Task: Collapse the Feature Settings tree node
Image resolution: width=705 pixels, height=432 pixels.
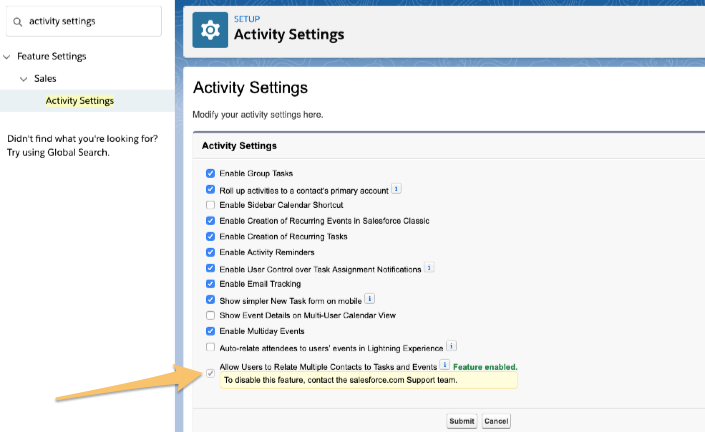Action: pos(8,57)
